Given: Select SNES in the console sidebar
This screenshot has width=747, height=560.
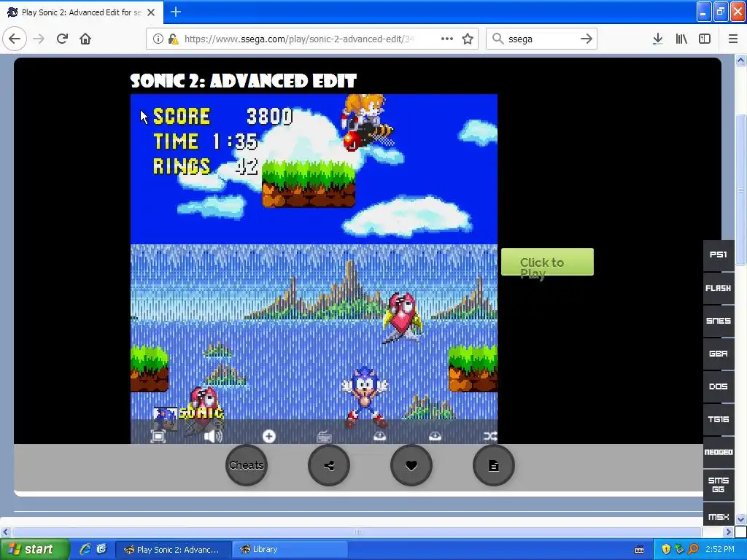Looking at the screenshot, I should pos(719,321).
